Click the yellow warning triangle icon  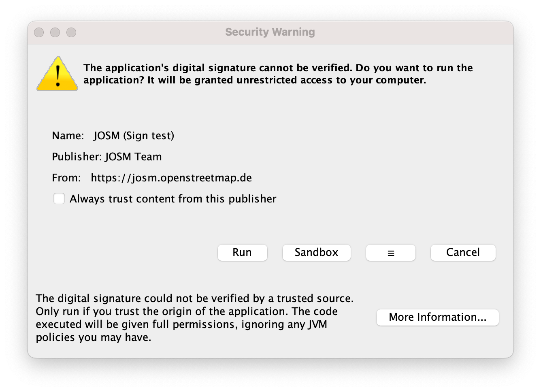coord(57,74)
